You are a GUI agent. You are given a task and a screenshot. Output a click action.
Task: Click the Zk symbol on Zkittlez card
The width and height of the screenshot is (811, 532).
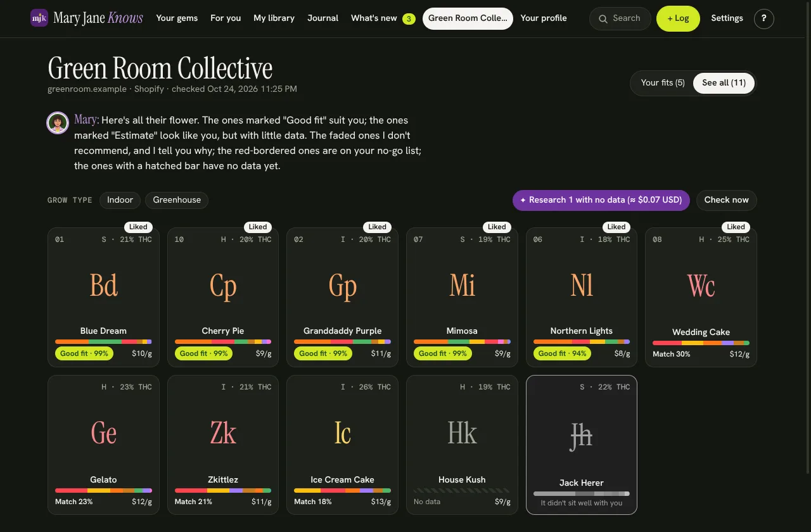coord(223,433)
